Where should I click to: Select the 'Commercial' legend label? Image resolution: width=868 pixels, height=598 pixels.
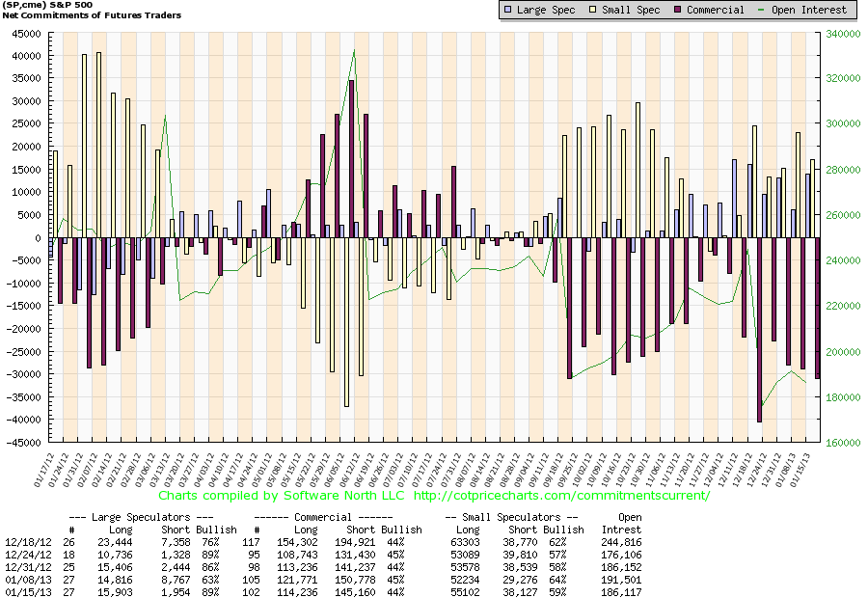(x=716, y=10)
